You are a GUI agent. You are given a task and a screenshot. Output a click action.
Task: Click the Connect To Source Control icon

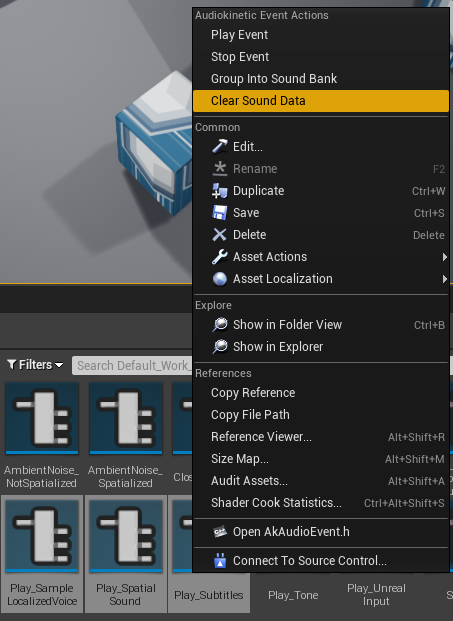point(220,561)
